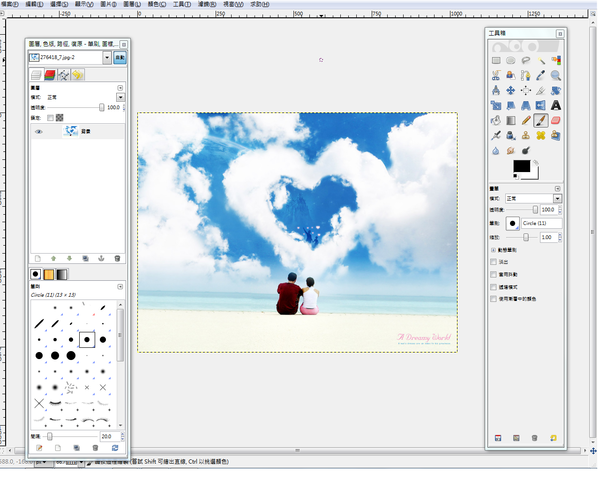The image size is (600, 480).
Task: Click the brush spacing value field 20.0
Action: (x=110, y=436)
